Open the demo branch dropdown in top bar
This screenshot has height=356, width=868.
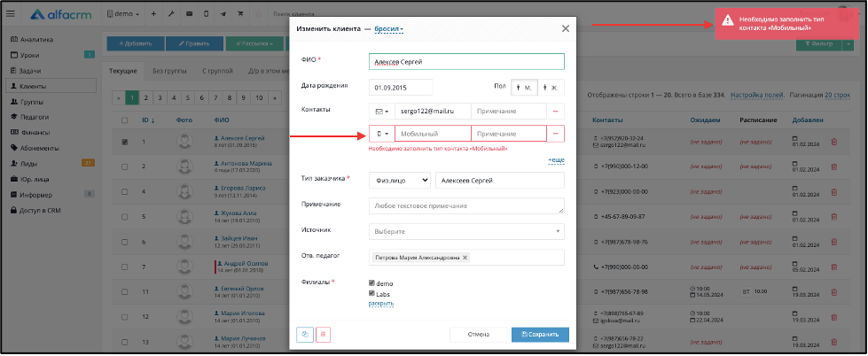point(123,14)
